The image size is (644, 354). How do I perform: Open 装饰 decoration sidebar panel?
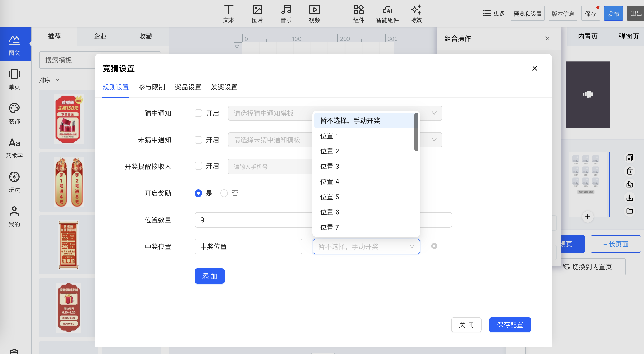14,113
